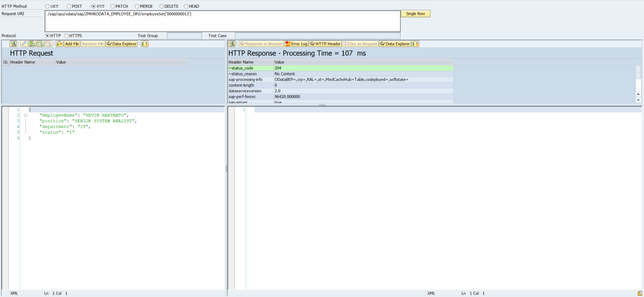Click the Add File button
The image size is (644, 297).
tap(72, 44)
